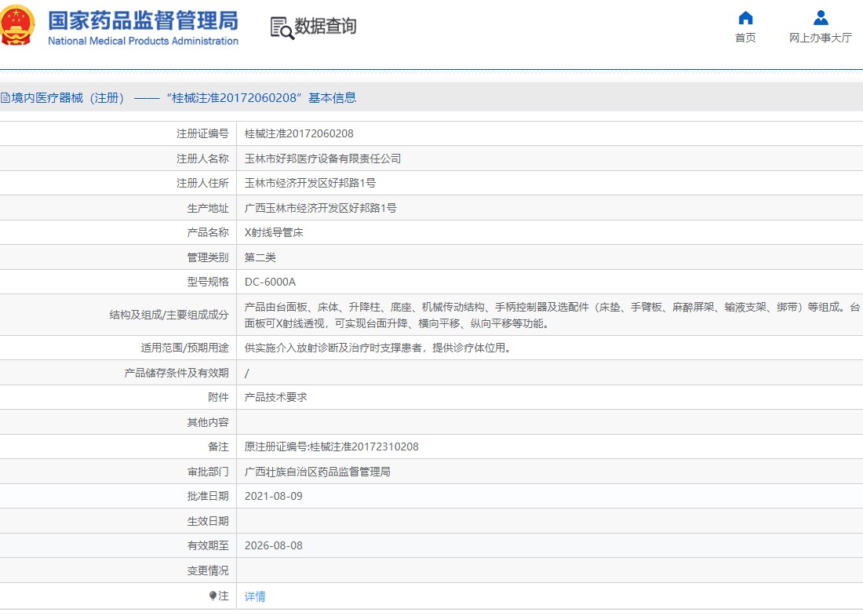Click the 备注 label

pos(218,447)
